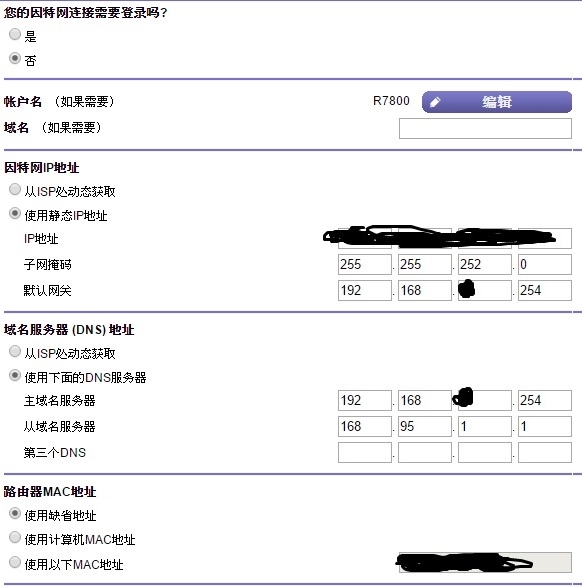Click primary DNS second octet 168
Screen dimensions: 582x587
point(425,400)
